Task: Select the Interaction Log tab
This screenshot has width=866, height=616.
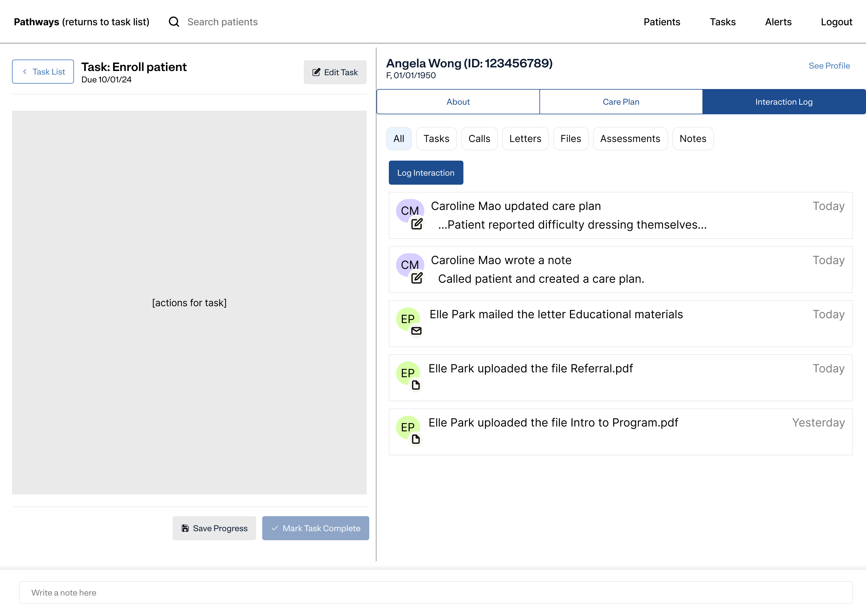Action: [x=784, y=102]
